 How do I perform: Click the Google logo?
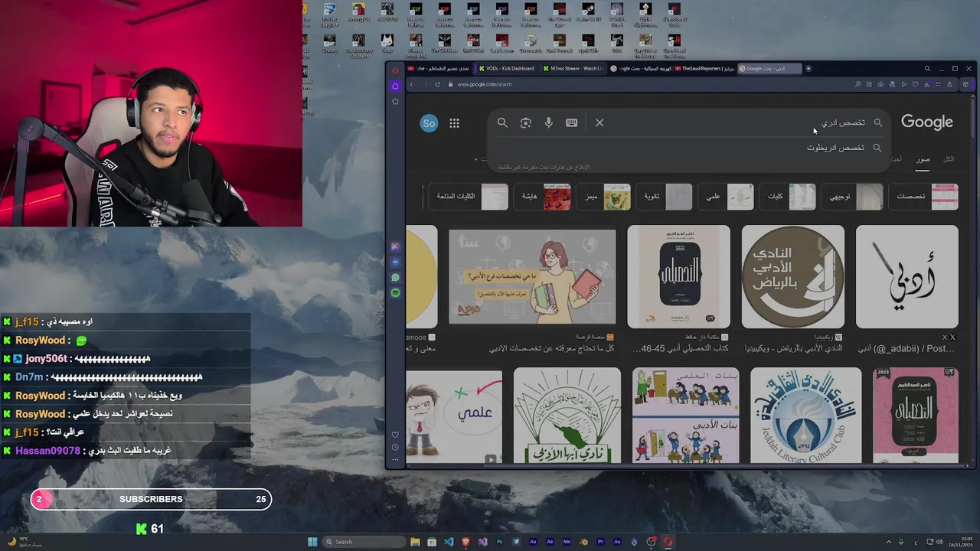[x=926, y=122]
